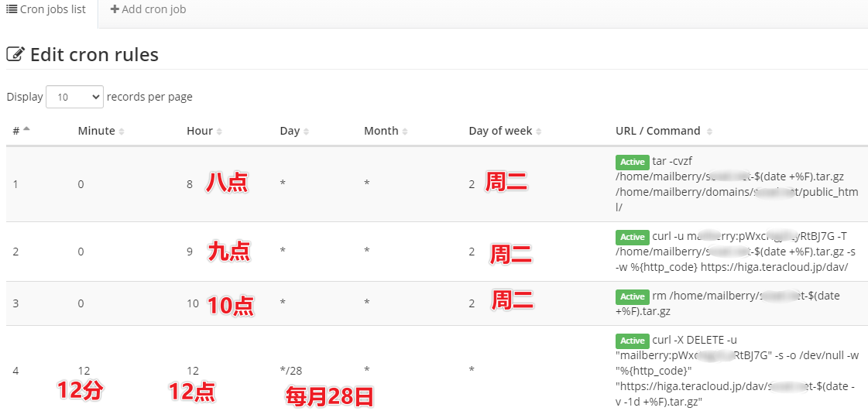Sort the table by Day column
The height and width of the screenshot is (411, 868).
294,131
